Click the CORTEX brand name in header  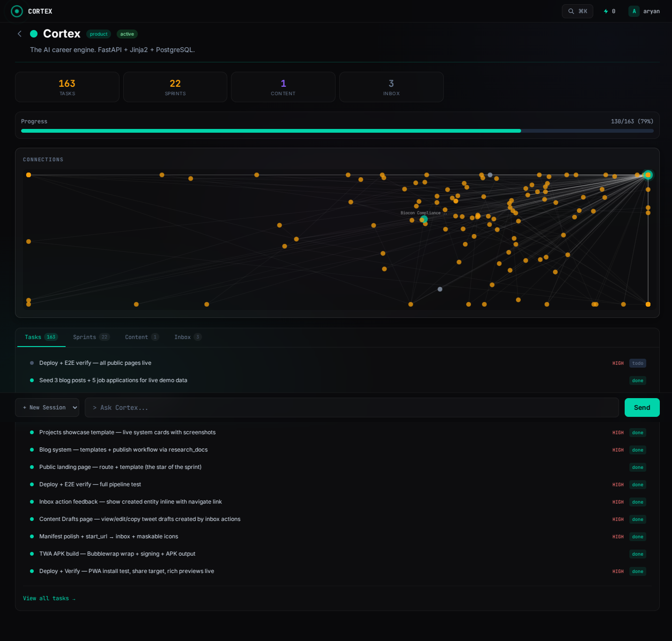(40, 11)
